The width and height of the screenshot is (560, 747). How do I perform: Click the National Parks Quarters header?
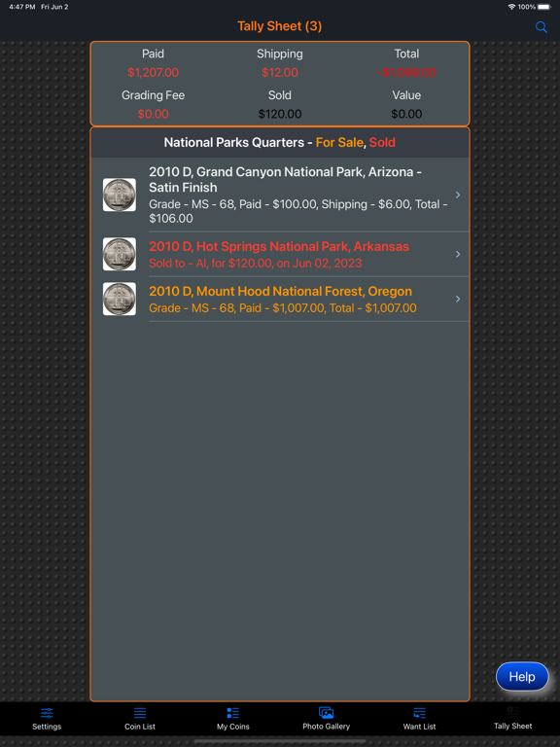[280, 142]
